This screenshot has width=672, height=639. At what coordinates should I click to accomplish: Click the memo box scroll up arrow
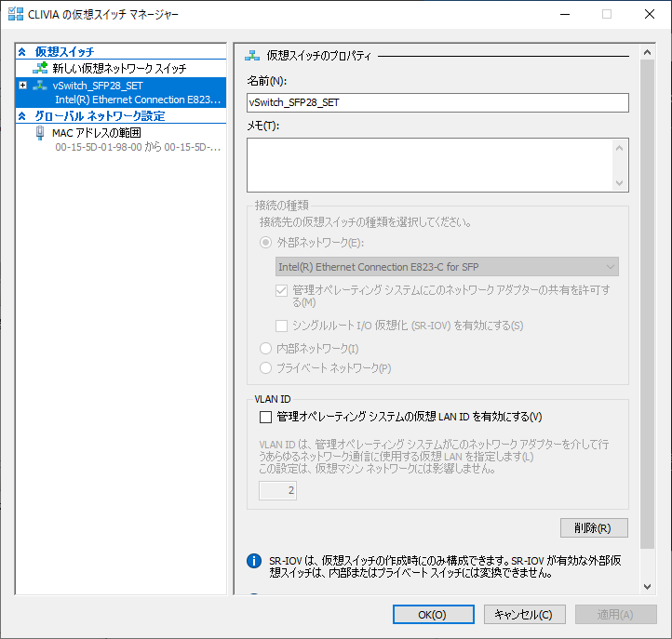[619, 148]
